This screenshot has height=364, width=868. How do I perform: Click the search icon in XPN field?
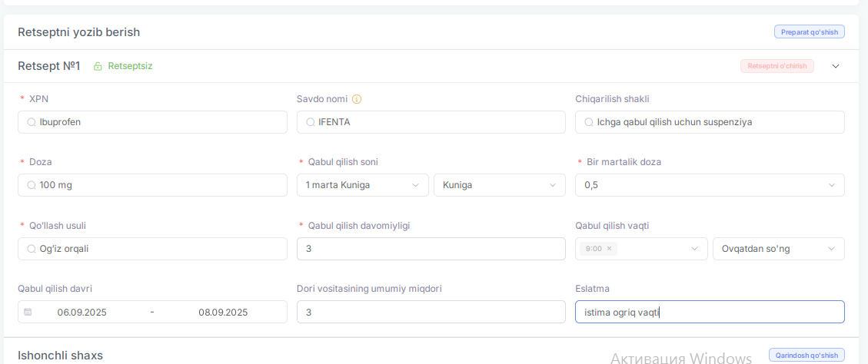click(32, 122)
